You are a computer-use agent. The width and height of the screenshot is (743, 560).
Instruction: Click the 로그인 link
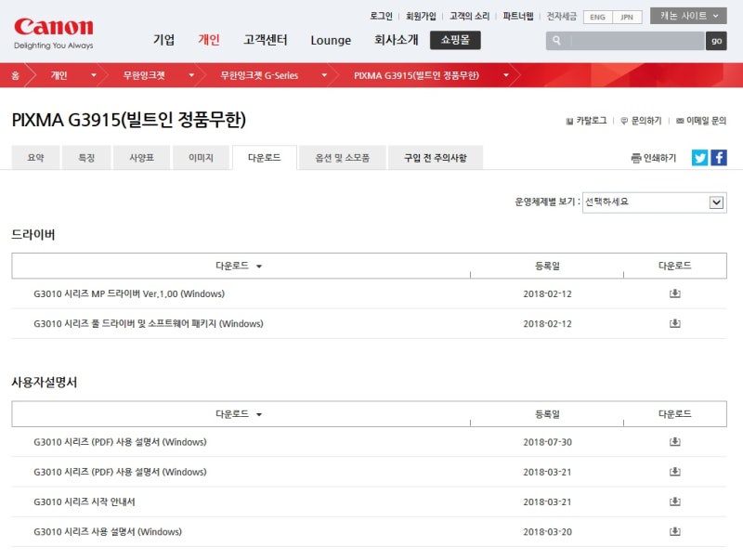pos(381,15)
